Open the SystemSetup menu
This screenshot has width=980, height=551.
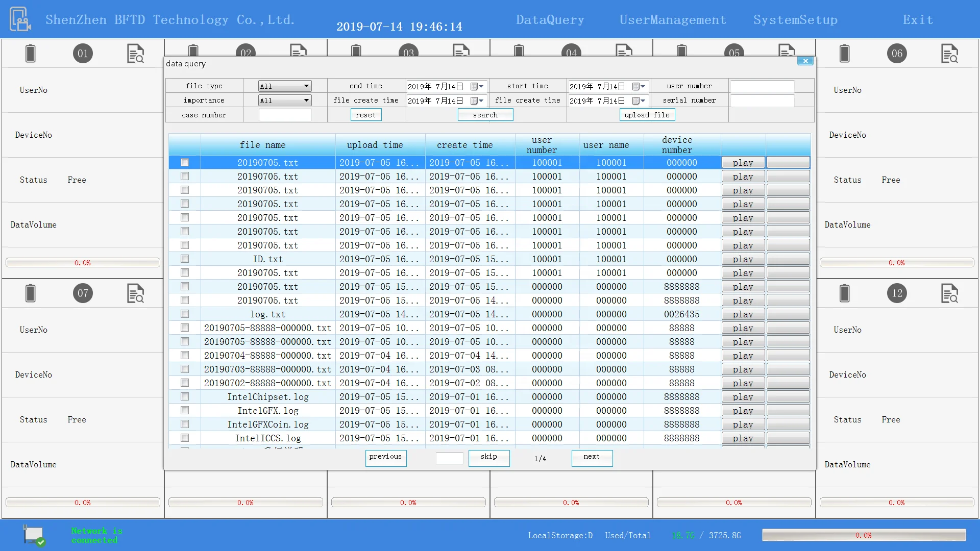[x=795, y=20]
